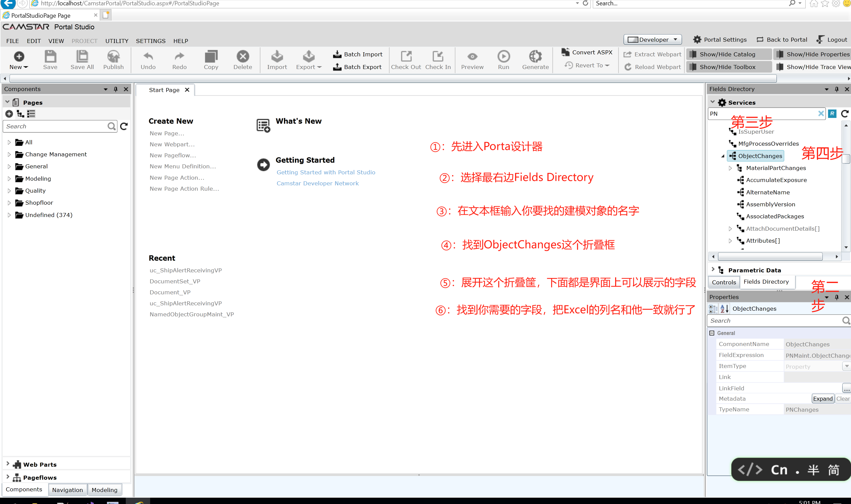The image size is (851, 504).
Task: Open Getting Started with Portal Studio link
Action: 326,172
